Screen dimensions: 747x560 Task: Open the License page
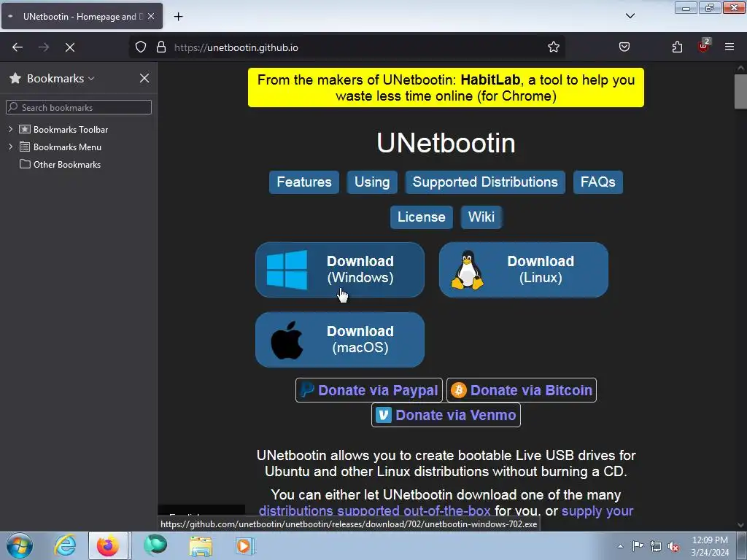(x=422, y=217)
